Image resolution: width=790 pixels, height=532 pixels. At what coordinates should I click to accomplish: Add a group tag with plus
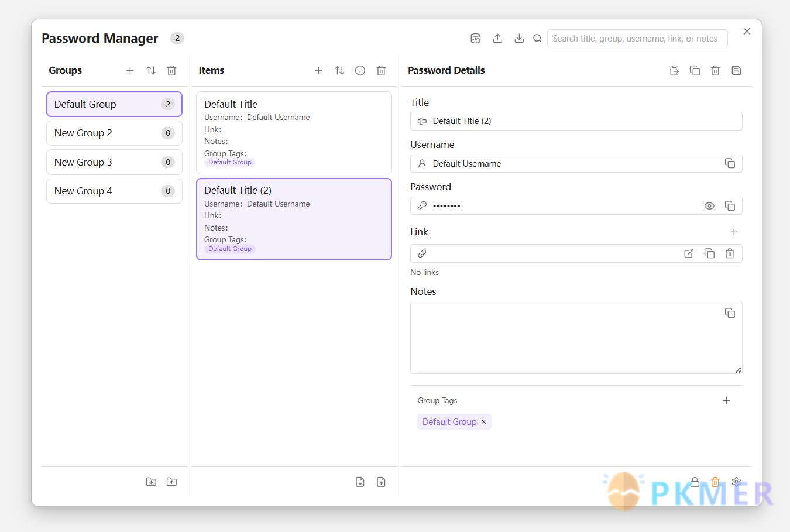pos(726,401)
